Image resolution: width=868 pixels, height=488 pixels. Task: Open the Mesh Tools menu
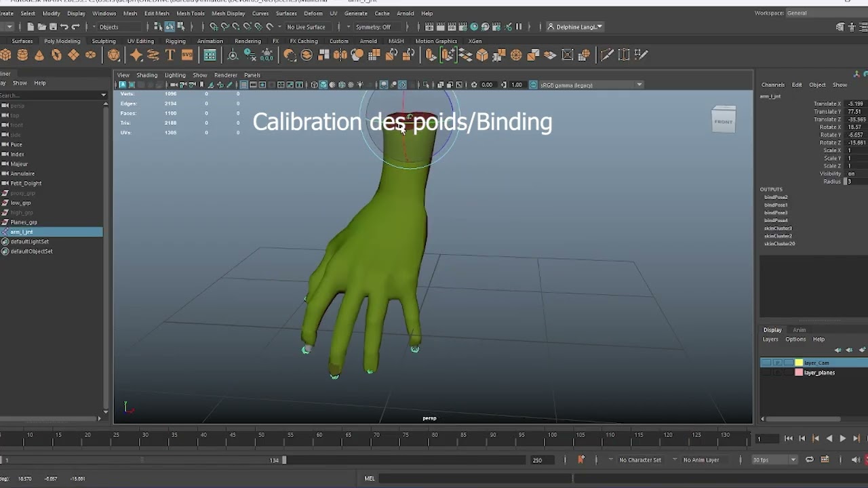(191, 14)
